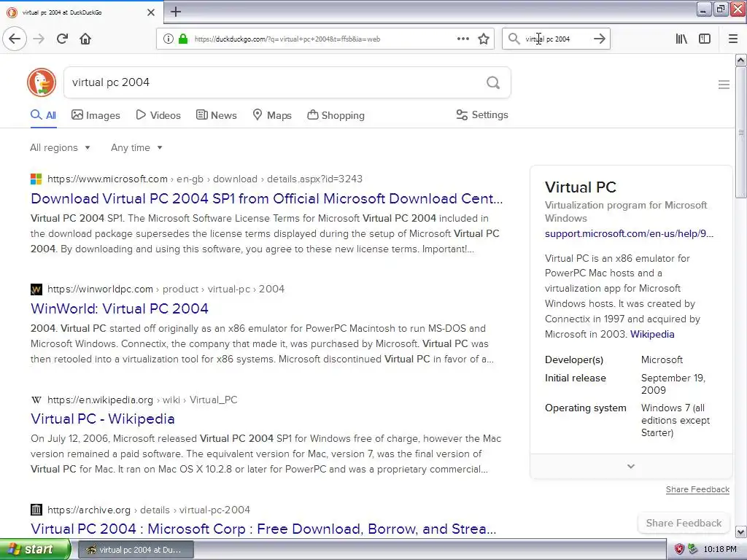Click the green secure connection padlock
Image resolution: width=747 pixels, height=560 pixels.
pyautogui.click(x=183, y=39)
